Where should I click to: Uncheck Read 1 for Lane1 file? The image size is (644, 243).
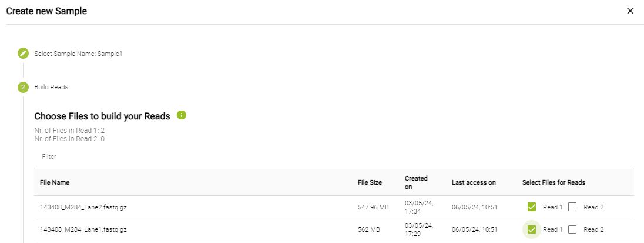532,229
